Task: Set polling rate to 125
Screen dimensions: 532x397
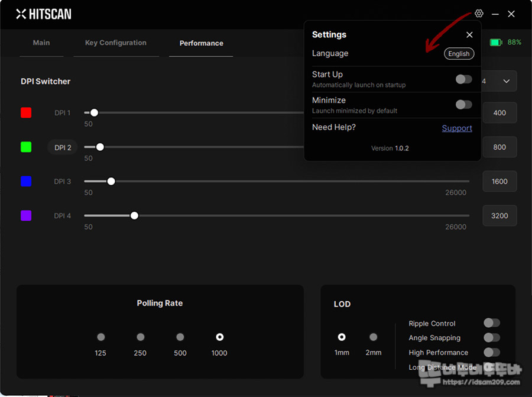Action: point(100,337)
